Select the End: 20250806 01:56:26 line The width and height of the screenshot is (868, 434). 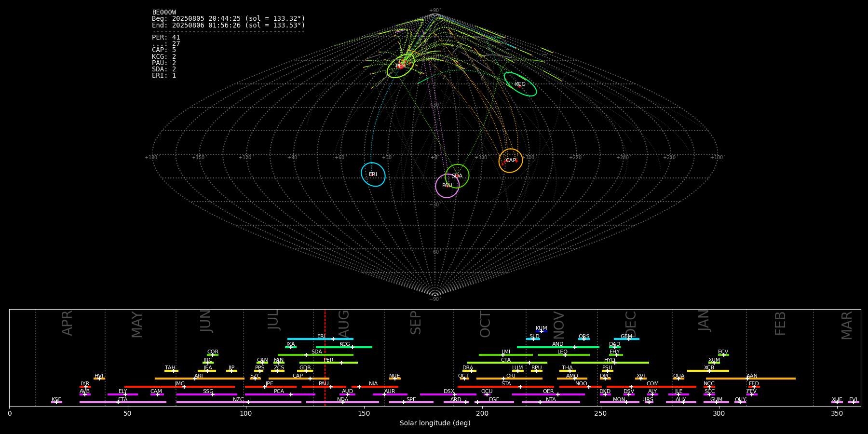tap(229, 25)
